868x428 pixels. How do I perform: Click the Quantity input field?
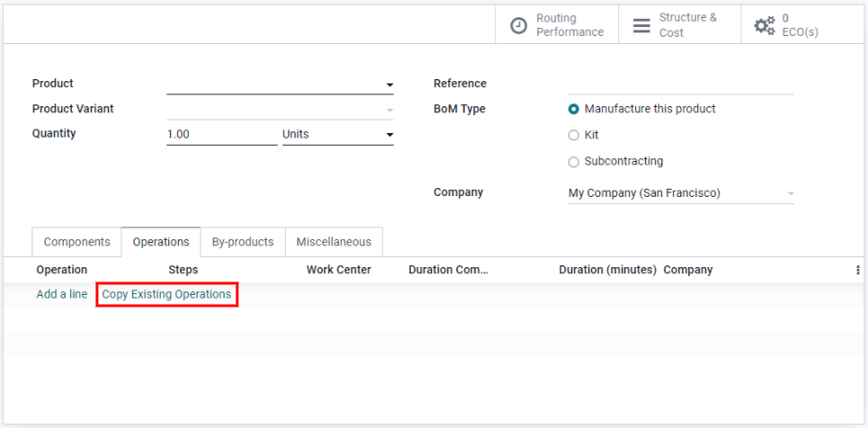221,135
